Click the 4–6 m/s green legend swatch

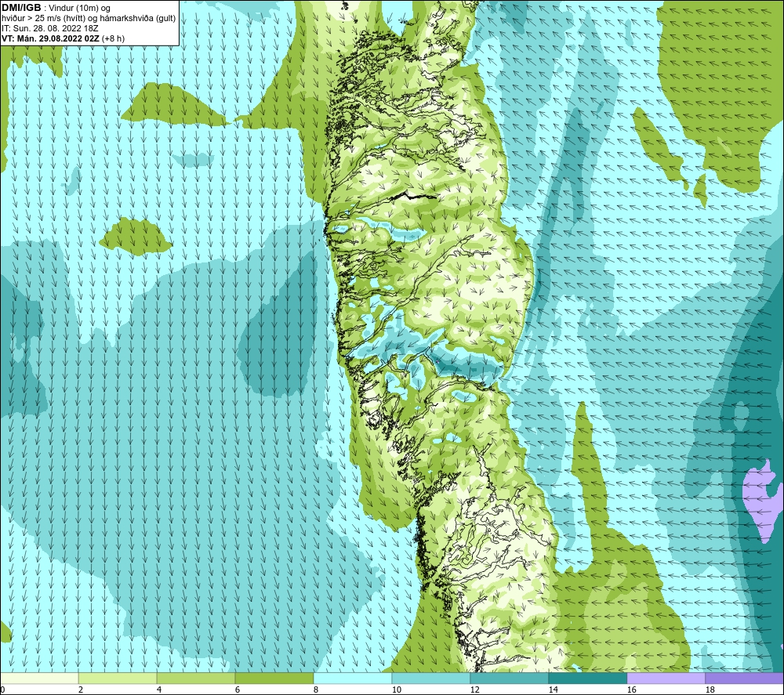point(196,678)
